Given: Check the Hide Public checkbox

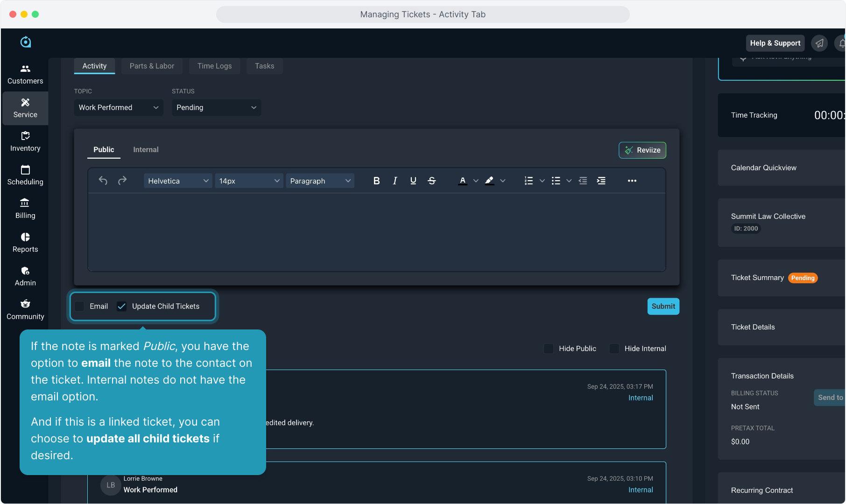Looking at the screenshot, I should point(549,349).
